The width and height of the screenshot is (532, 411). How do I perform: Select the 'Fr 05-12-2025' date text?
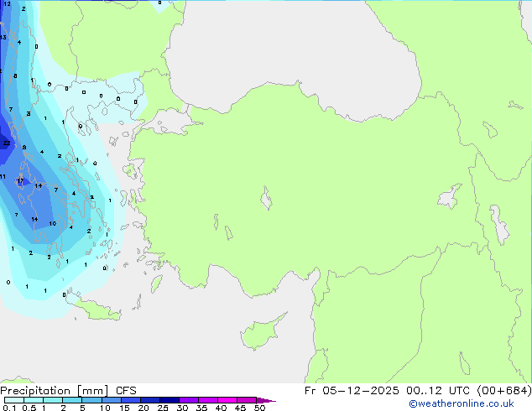(352, 391)
